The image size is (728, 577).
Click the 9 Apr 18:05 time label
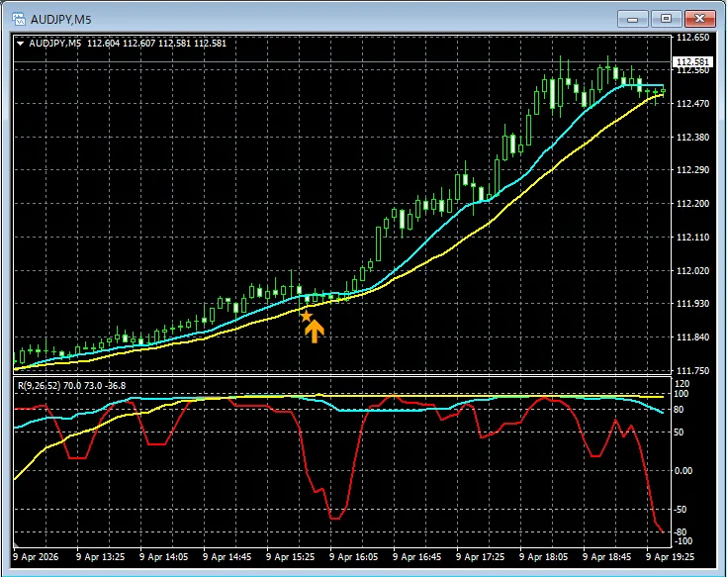click(543, 556)
